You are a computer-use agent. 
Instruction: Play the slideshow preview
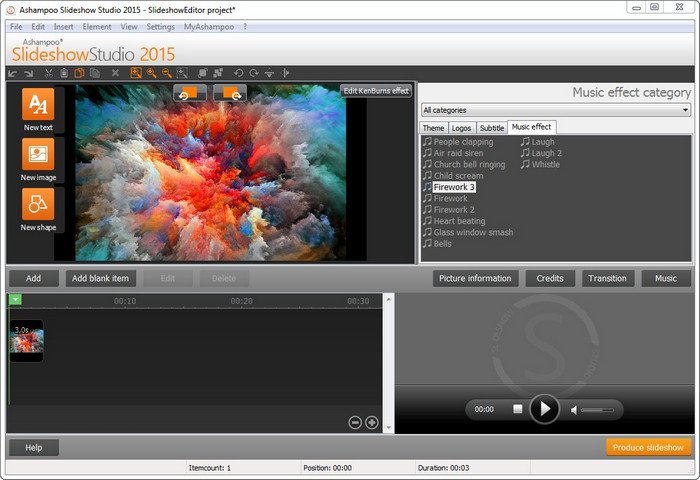(x=545, y=409)
